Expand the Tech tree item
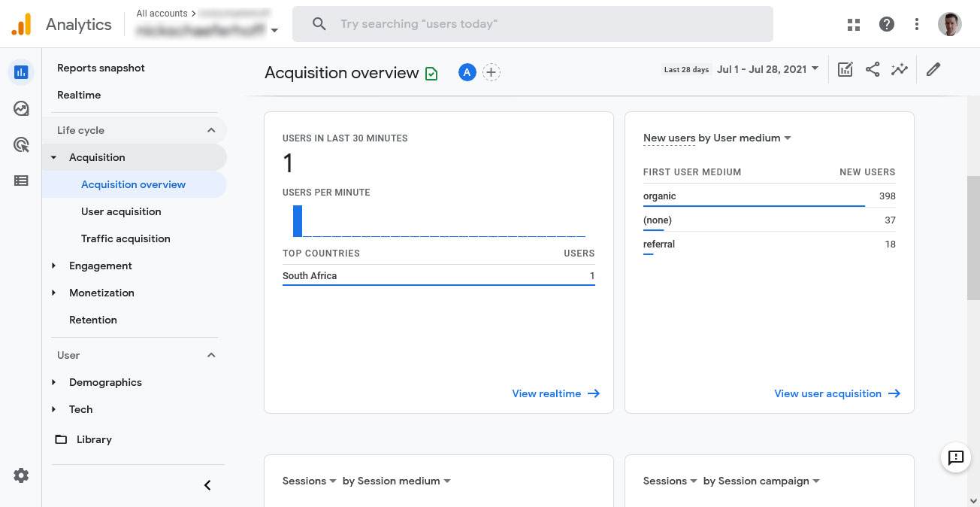 [x=53, y=409]
